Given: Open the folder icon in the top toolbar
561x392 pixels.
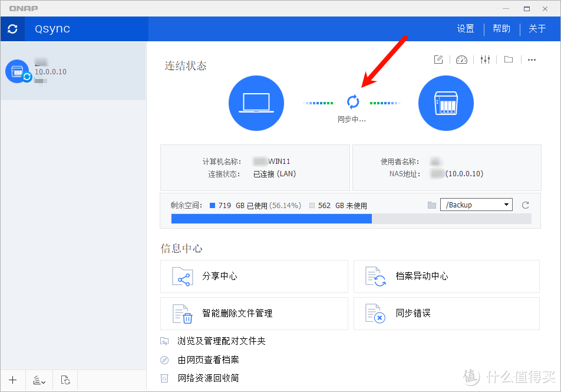Looking at the screenshot, I should [x=508, y=60].
